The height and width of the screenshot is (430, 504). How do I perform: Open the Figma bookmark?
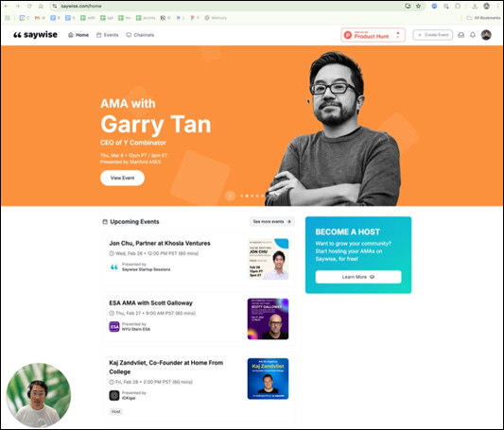pyautogui.click(x=195, y=18)
